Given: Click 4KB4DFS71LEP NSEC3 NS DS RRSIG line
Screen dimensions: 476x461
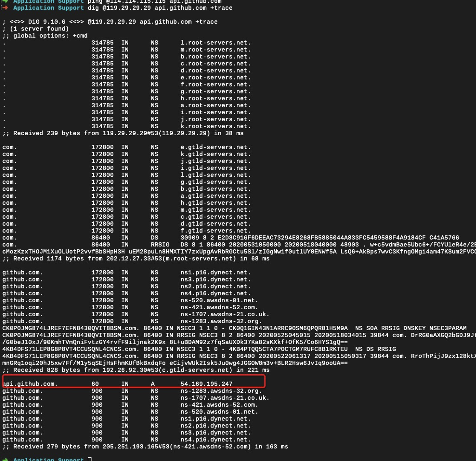Looking at the screenshot, I should click(199, 349).
